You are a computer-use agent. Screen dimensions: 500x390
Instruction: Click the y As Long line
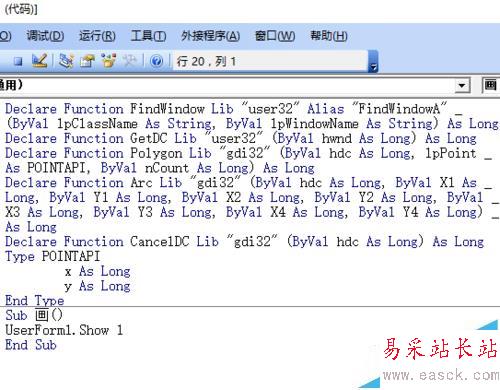pos(97,286)
